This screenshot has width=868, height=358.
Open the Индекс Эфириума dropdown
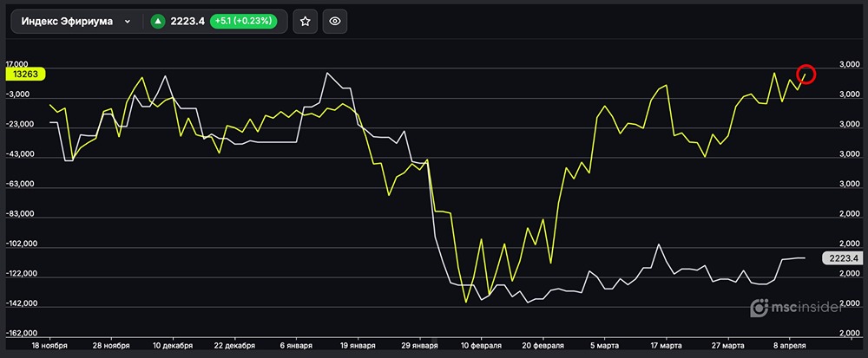[x=76, y=22]
